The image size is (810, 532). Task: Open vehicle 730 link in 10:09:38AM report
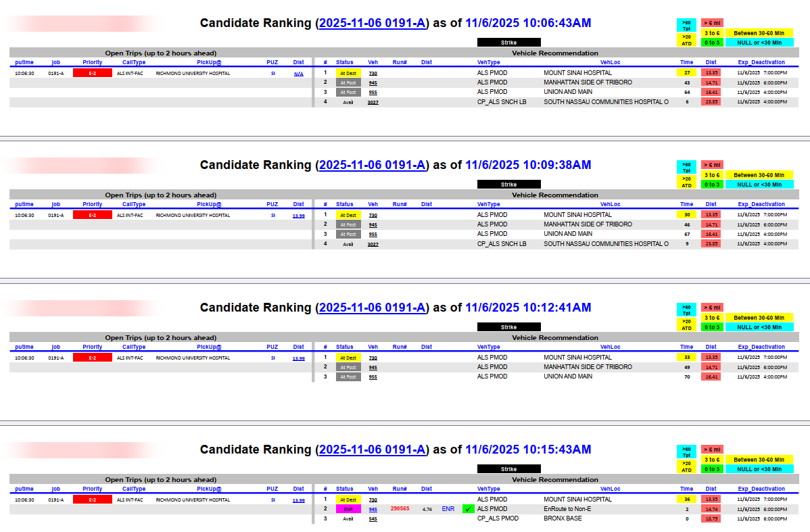pyautogui.click(x=373, y=216)
